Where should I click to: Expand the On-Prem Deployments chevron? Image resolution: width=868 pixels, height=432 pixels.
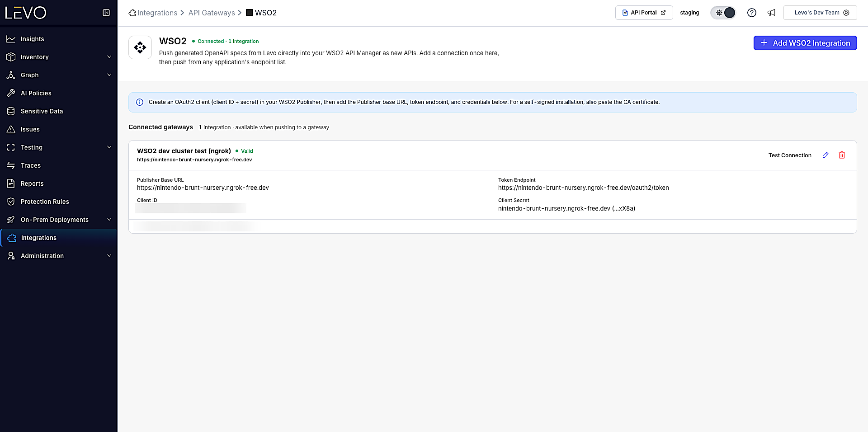[109, 220]
